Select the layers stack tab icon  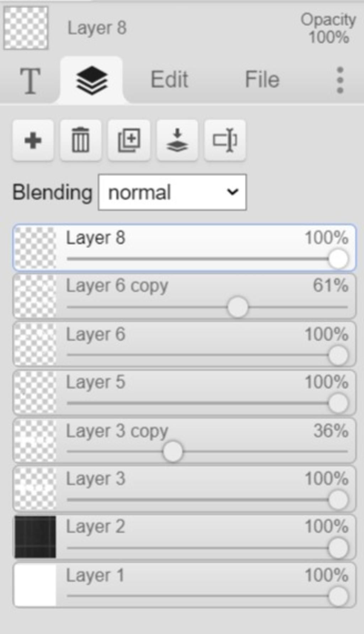click(92, 80)
